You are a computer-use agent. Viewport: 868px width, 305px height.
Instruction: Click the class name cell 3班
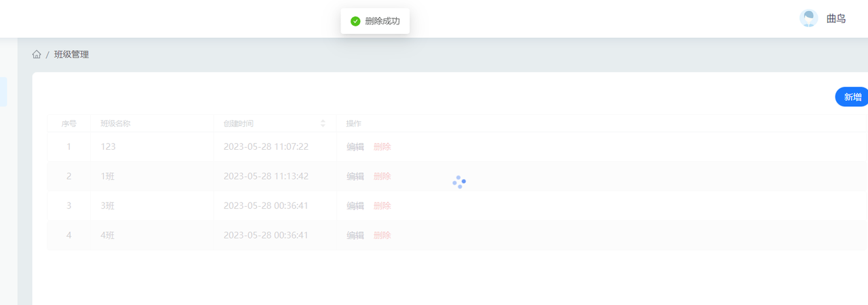152,205
